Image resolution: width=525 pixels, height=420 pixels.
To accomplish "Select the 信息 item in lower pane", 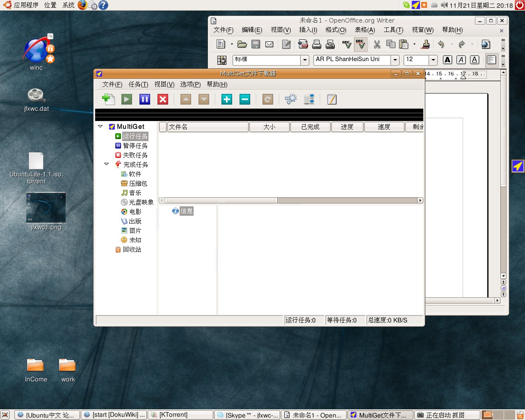I will [x=183, y=211].
